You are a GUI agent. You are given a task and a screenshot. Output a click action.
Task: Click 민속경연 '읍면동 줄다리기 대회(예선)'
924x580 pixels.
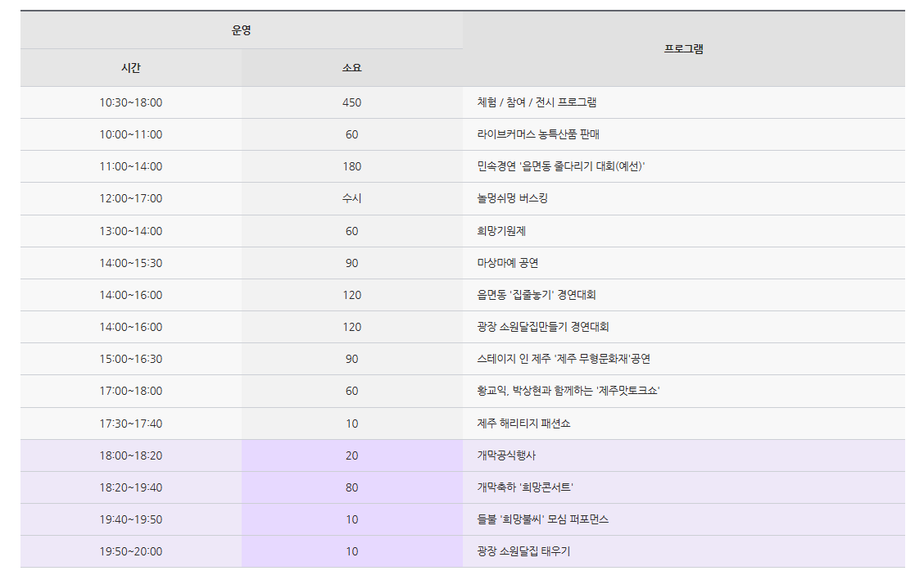(x=561, y=166)
